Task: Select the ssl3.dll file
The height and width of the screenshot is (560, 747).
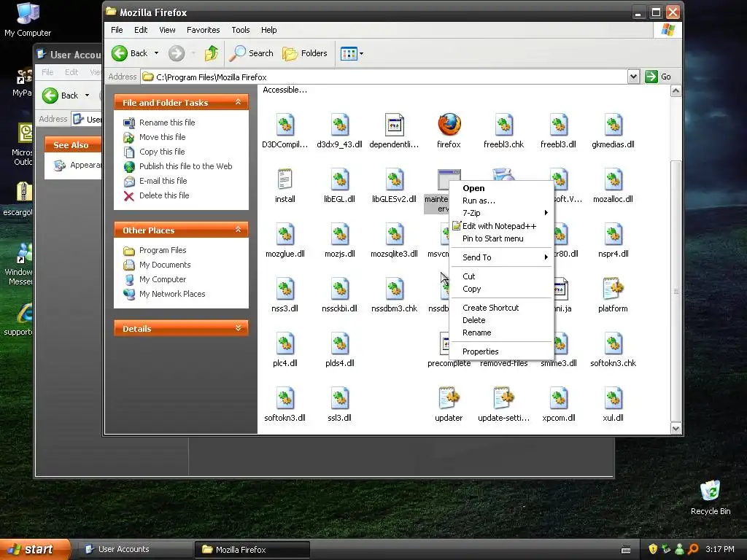Action: [x=340, y=404]
